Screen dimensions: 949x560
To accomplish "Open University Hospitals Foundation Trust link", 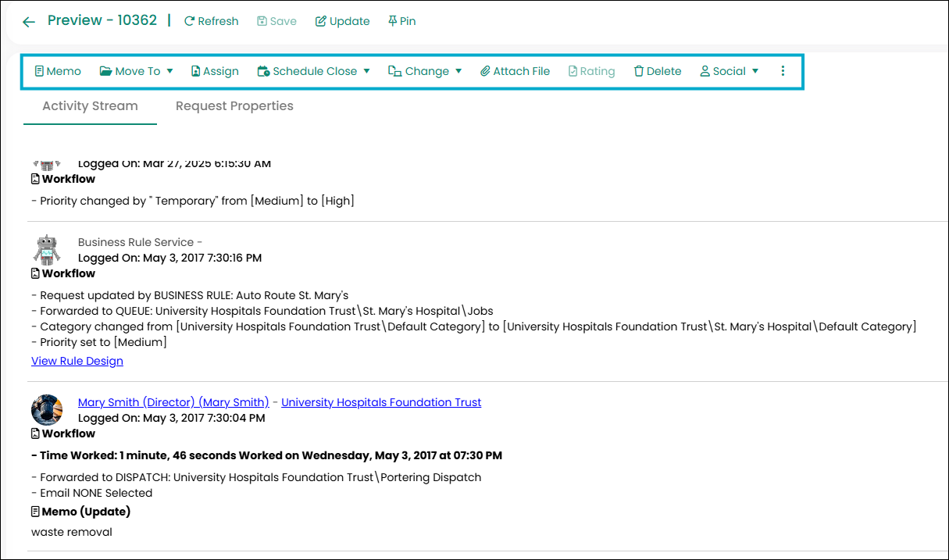I will [381, 402].
